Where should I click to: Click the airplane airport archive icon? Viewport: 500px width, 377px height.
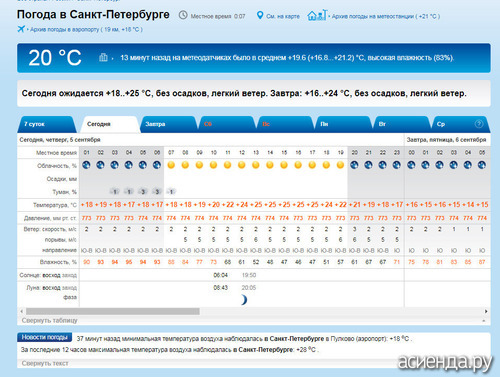pyautogui.click(x=21, y=29)
